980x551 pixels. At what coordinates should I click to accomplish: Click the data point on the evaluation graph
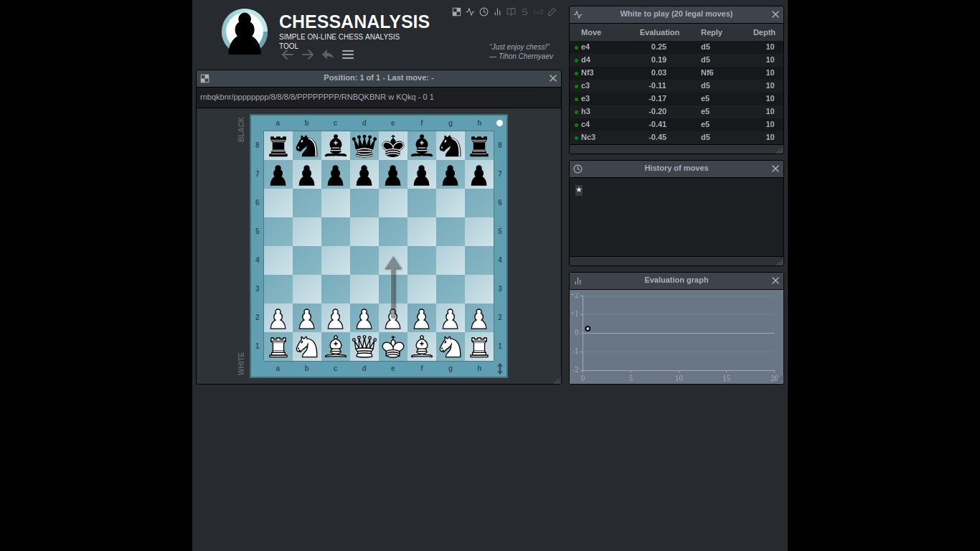(x=588, y=329)
